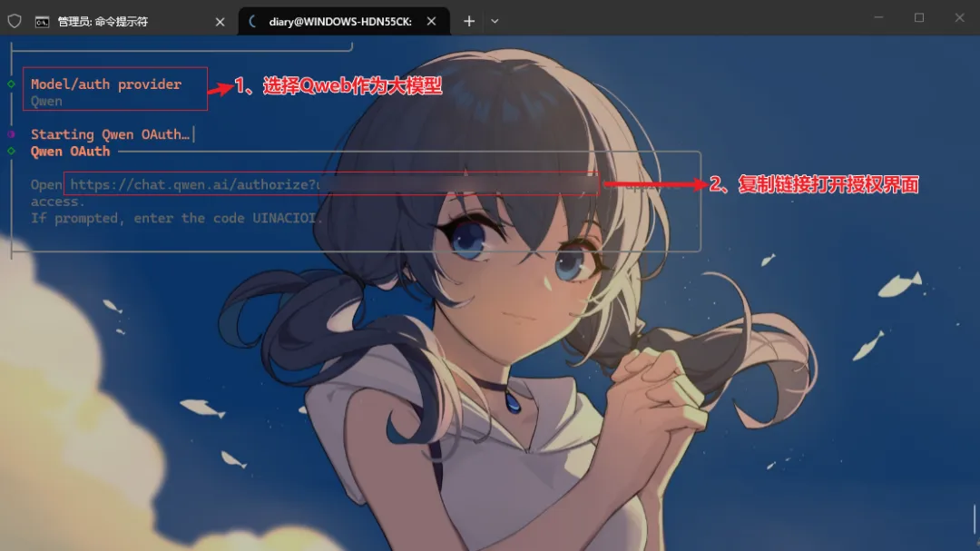Click the word 'access.' in the terminal
This screenshot has height=551, width=980.
(x=57, y=202)
